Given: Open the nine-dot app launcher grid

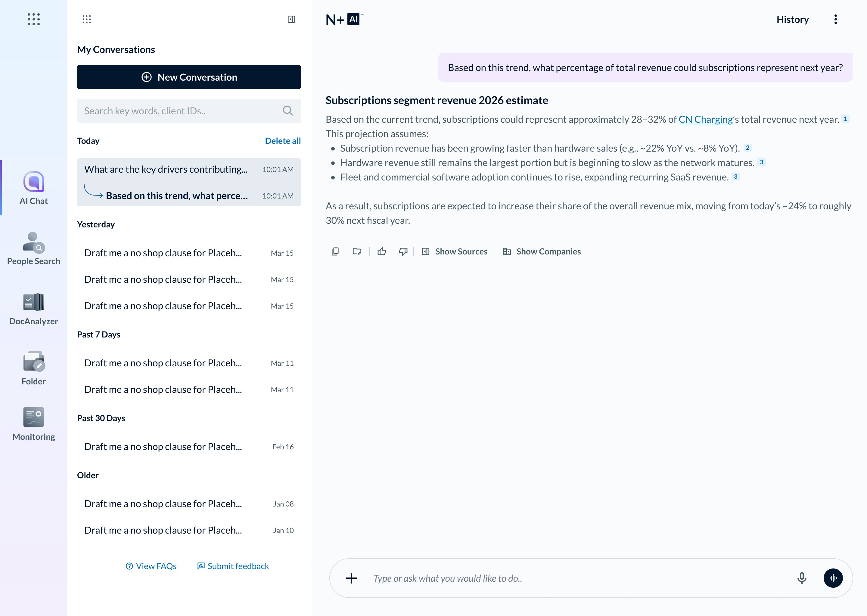Looking at the screenshot, I should pos(33,19).
